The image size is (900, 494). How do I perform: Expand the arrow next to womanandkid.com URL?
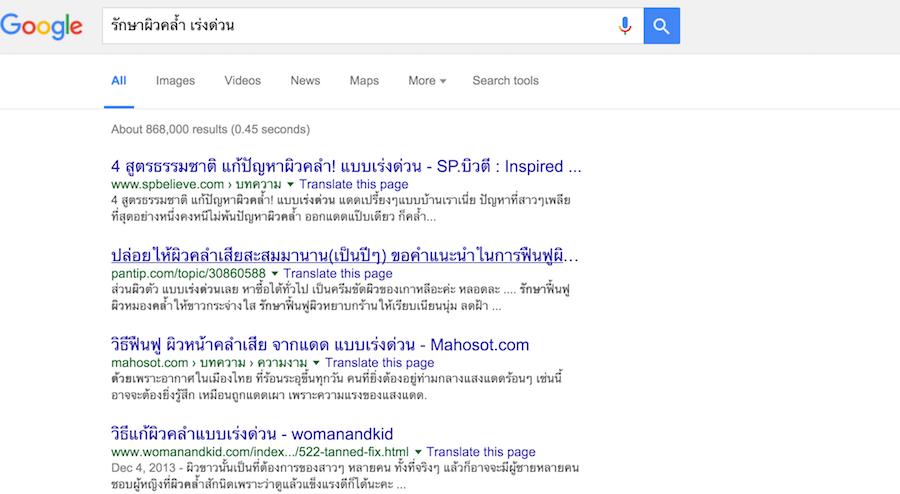(418, 452)
